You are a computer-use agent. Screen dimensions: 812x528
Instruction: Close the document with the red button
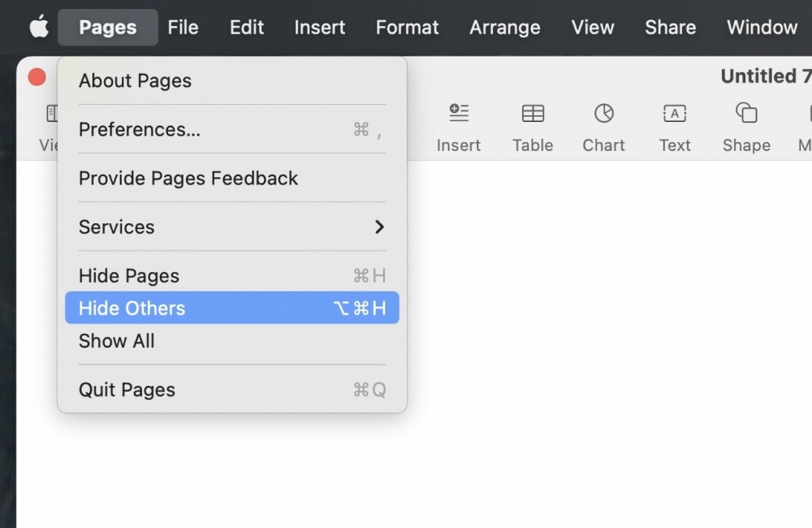(37, 77)
